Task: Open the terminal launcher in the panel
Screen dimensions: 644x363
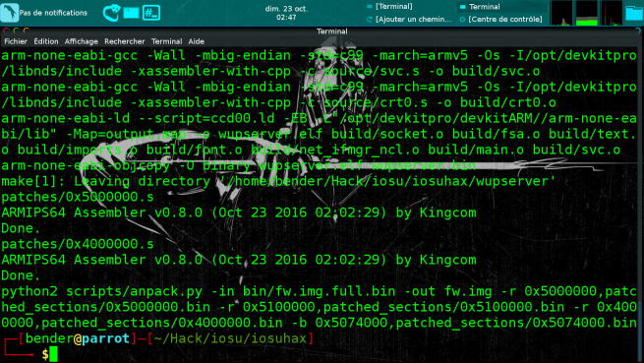Action: (x=131, y=13)
